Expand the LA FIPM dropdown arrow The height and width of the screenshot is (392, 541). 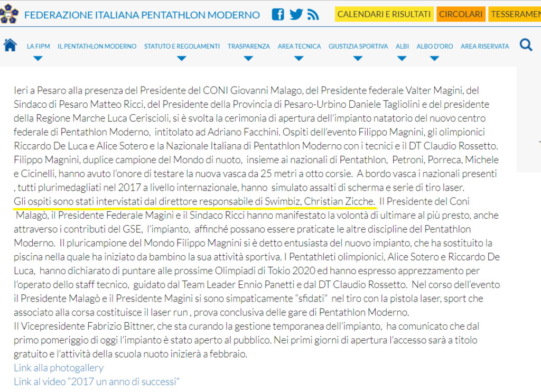click(x=38, y=59)
